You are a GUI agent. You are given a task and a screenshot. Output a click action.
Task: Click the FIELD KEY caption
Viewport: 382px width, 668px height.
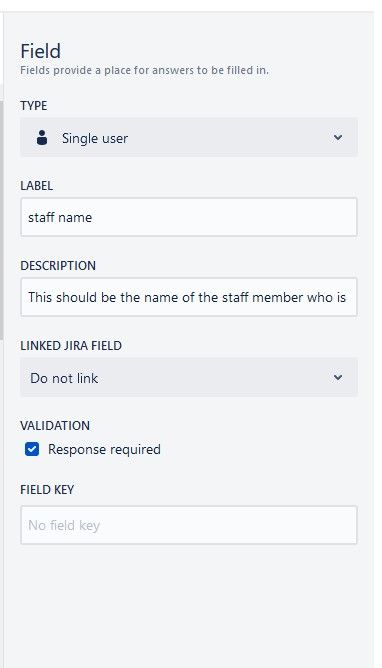click(x=47, y=489)
